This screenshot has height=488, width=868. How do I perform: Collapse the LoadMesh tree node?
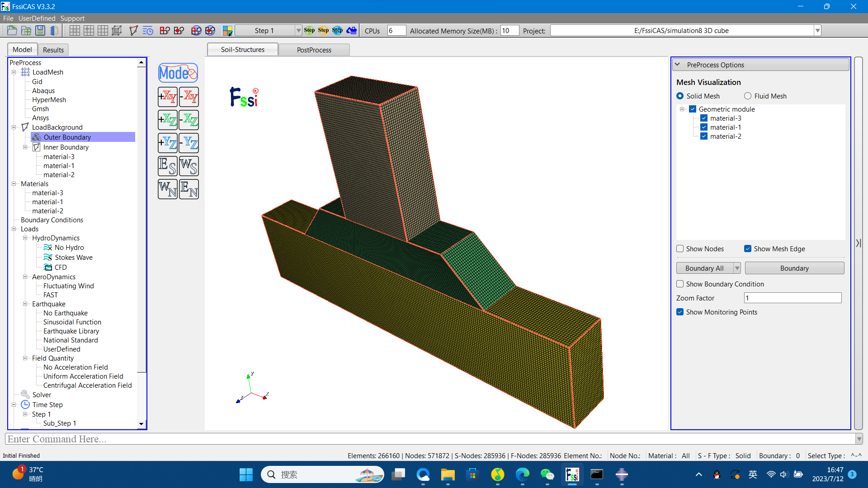pyautogui.click(x=14, y=72)
